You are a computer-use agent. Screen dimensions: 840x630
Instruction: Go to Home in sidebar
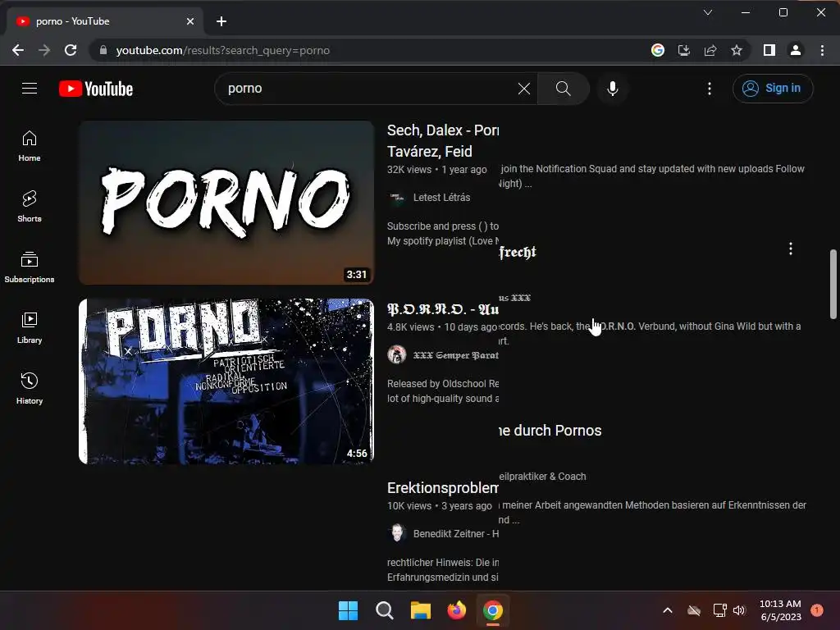(30, 146)
